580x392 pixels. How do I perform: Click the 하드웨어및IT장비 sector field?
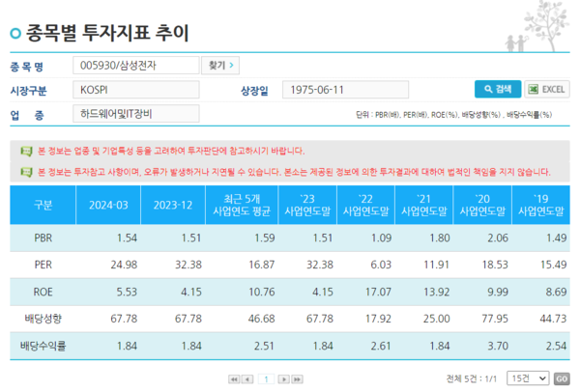tap(135, 114)
